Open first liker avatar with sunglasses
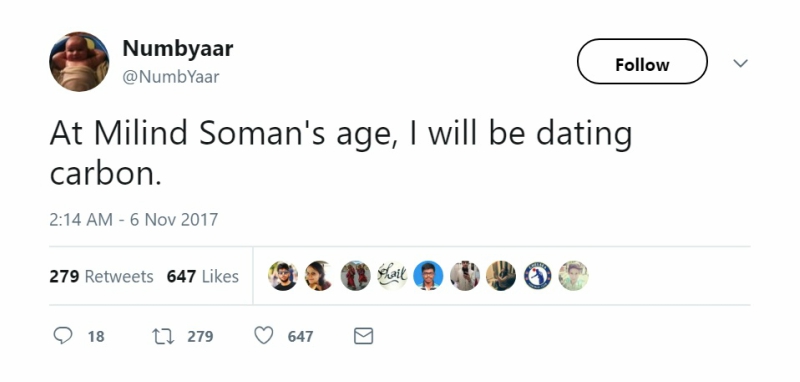The image size is (800, 382). point(283,276)
